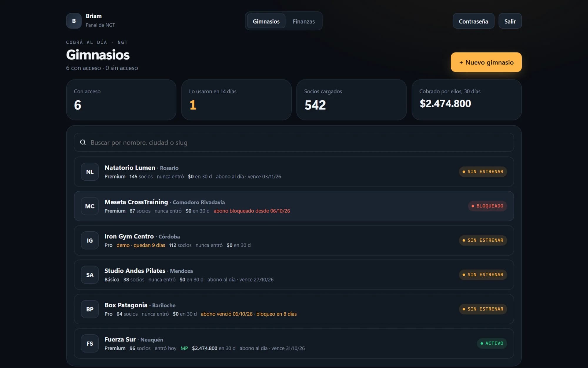Open the NL avatar of Natatorio Lumen
The image size is (588, 368).
point(90,172)
